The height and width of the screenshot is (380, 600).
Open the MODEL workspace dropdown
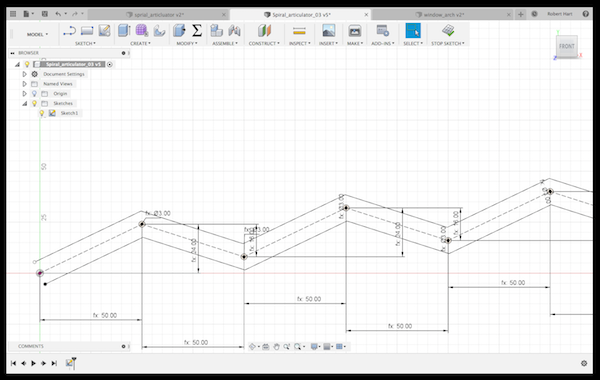click(37, 34)
